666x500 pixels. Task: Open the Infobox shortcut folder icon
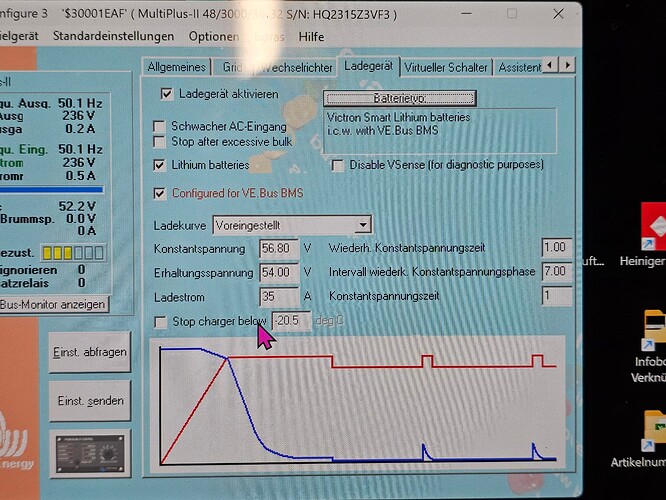click(x=654, y=331)
